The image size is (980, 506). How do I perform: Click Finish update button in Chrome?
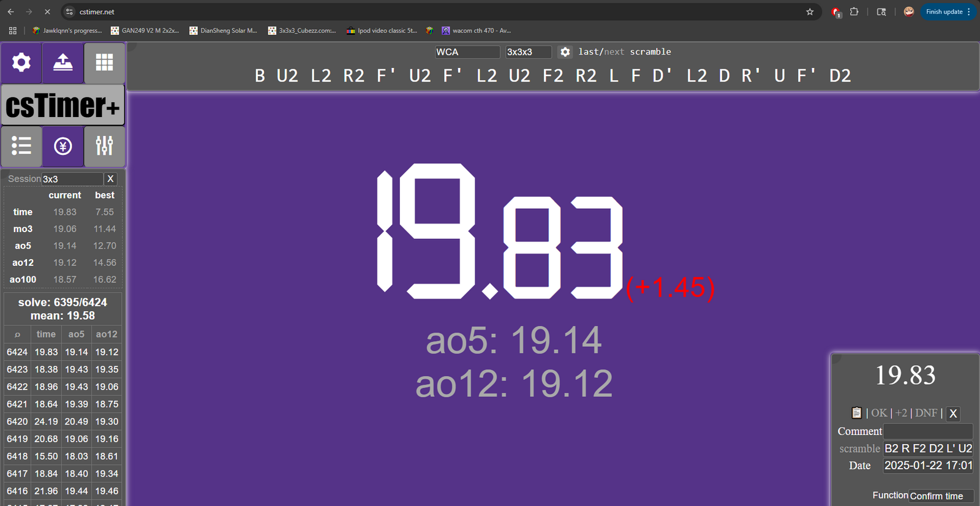tap(948, 12)
